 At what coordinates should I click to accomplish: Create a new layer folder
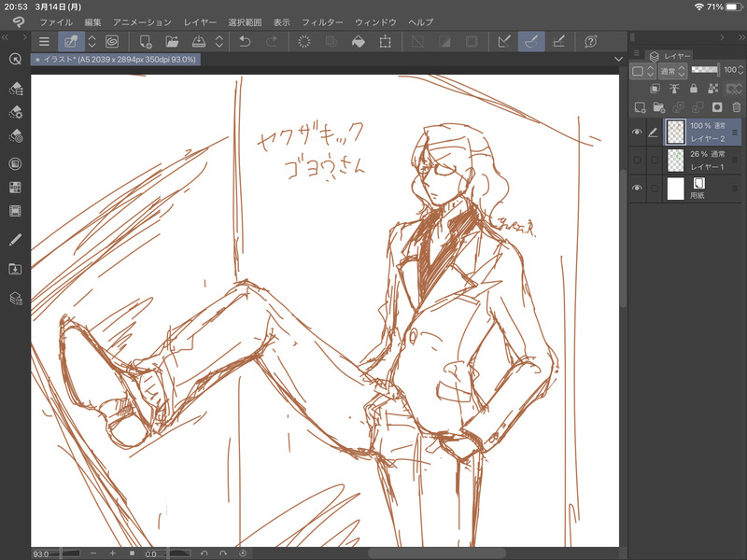pyautogui.click(x=659, y=107)
